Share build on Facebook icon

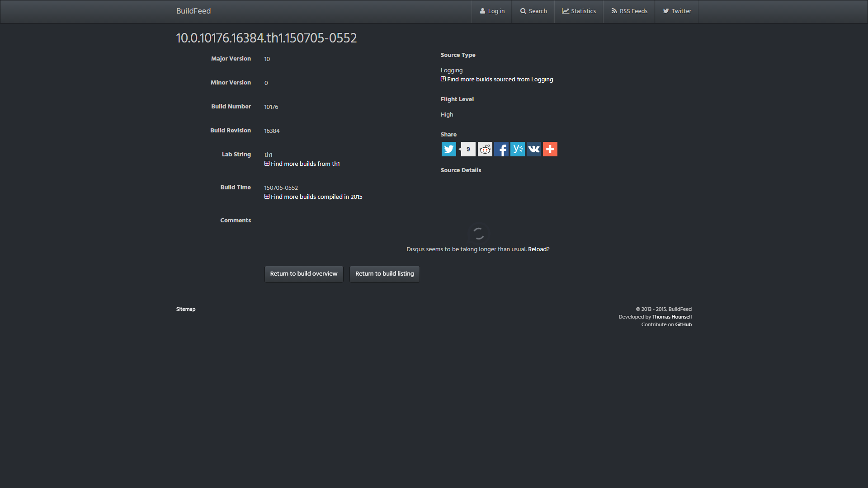501,149
